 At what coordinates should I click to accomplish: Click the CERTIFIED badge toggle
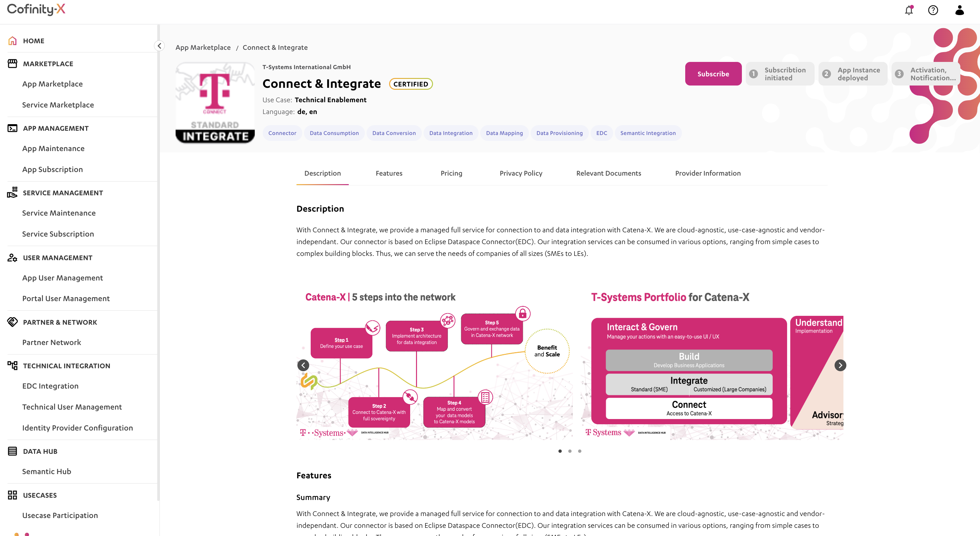(410, 84)
